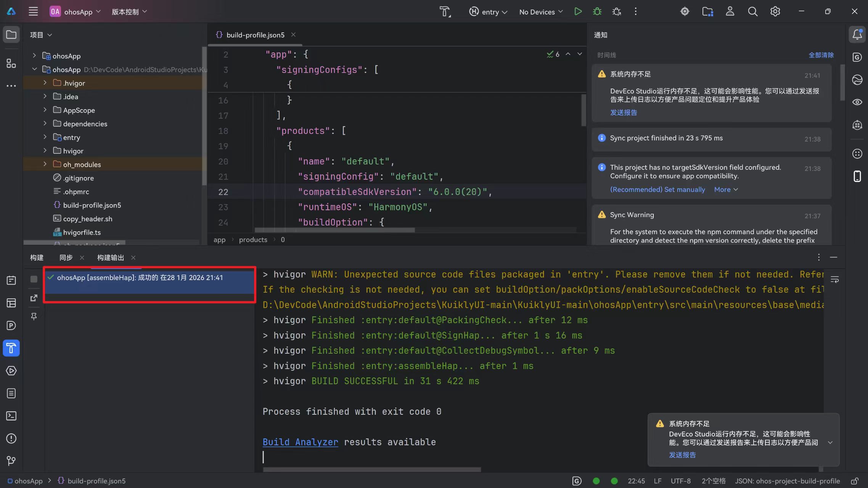Open the build hammer tool in top toolbar
Image resolution: width=868 pixels, height=488 pixels.
tap(444, 11)
